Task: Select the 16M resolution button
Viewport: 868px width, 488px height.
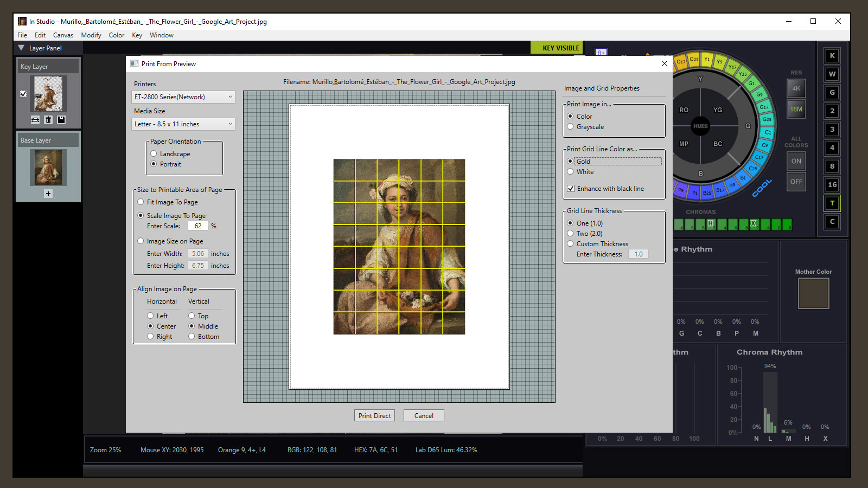Action: point(796,109)
